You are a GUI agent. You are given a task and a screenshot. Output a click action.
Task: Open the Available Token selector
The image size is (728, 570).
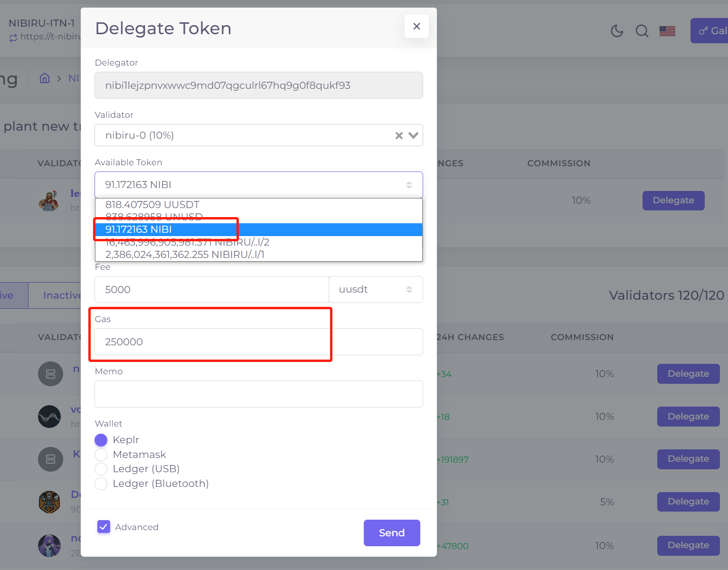(258, 185)
